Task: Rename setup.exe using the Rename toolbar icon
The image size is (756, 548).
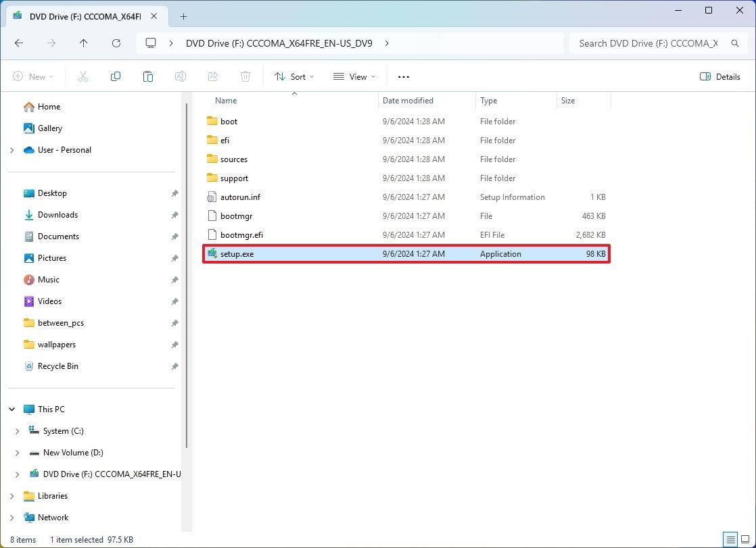Action: point(180,76)
